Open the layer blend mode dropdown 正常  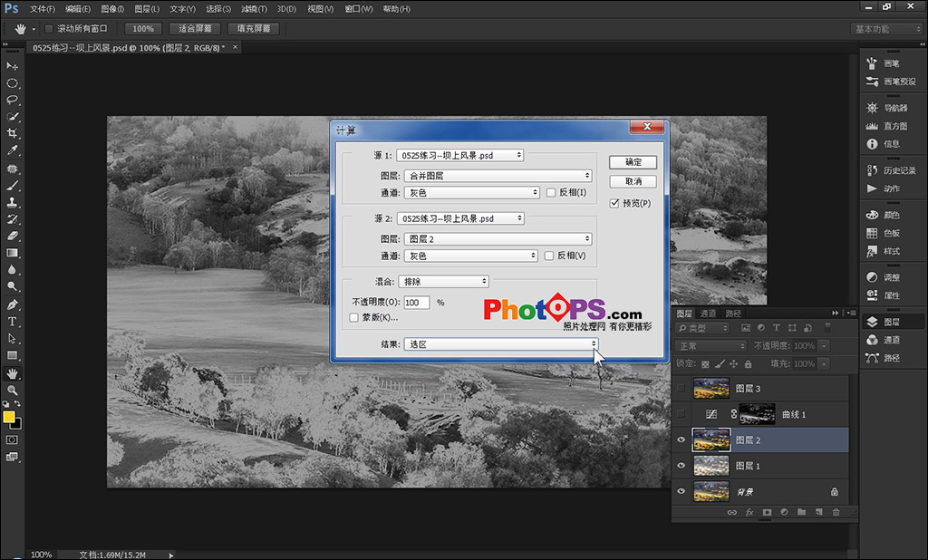click(x=710, y=346)
